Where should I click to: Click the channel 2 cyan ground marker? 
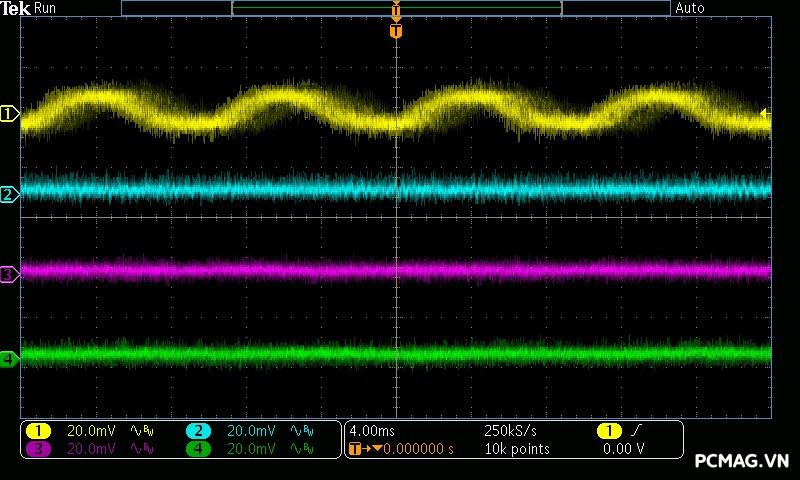tap(9, 194)
